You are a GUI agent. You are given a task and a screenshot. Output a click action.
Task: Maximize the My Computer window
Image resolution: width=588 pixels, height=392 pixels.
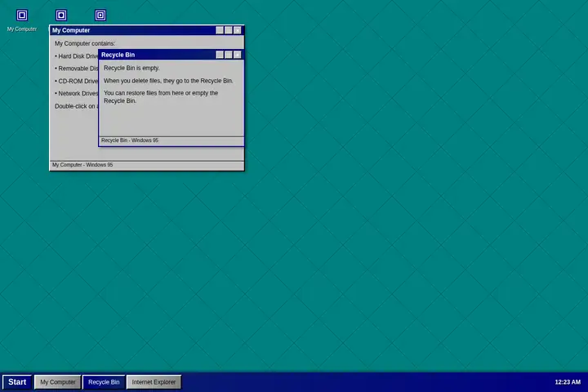(x=229, y=30)
